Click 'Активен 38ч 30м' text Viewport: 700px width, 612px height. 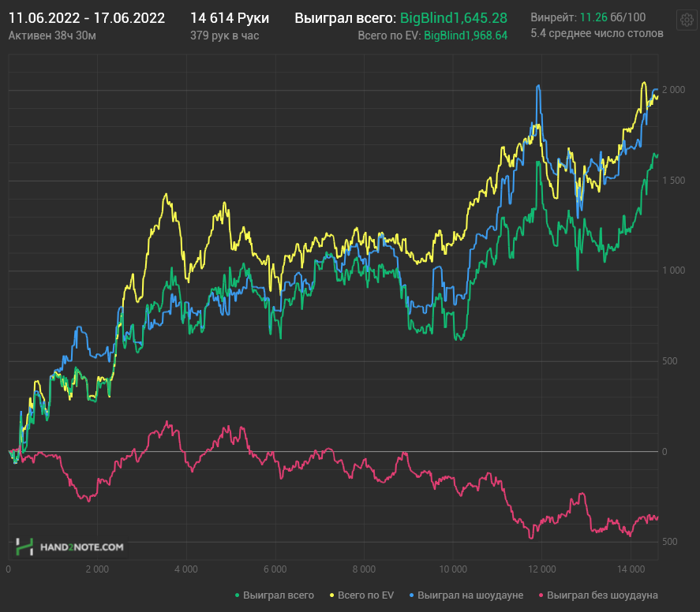click(x=52, y=35)
